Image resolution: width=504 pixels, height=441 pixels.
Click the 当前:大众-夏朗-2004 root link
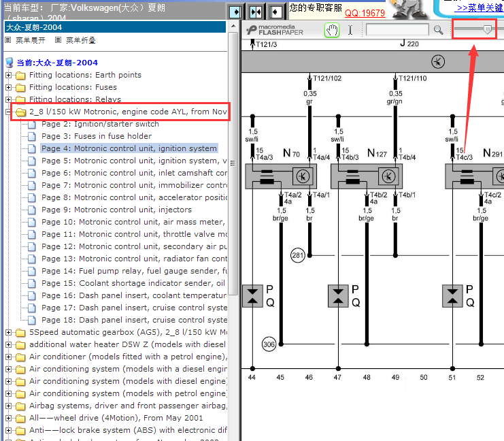(x=57, y=63)
